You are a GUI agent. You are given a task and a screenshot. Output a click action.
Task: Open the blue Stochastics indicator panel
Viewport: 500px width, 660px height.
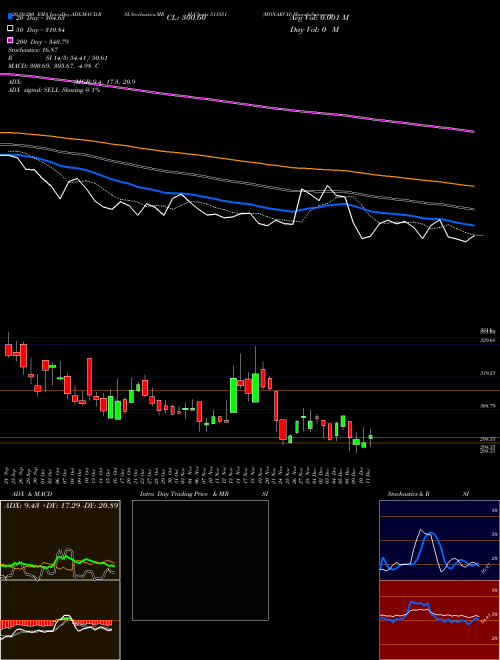pos(439,540)
